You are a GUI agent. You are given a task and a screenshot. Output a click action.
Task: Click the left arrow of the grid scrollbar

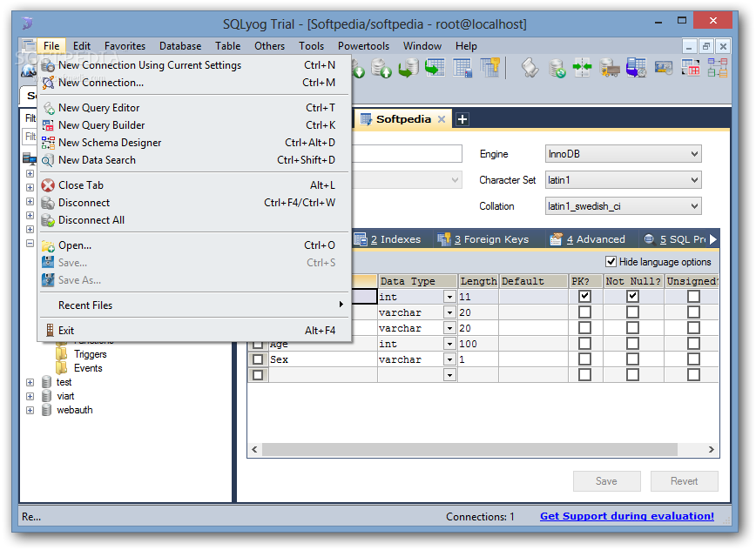tap(254, 449)
